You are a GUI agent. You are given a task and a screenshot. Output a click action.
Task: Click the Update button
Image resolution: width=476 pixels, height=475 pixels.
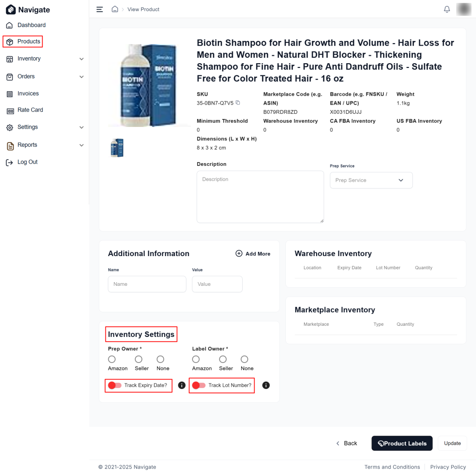click(x=452, y=443)
